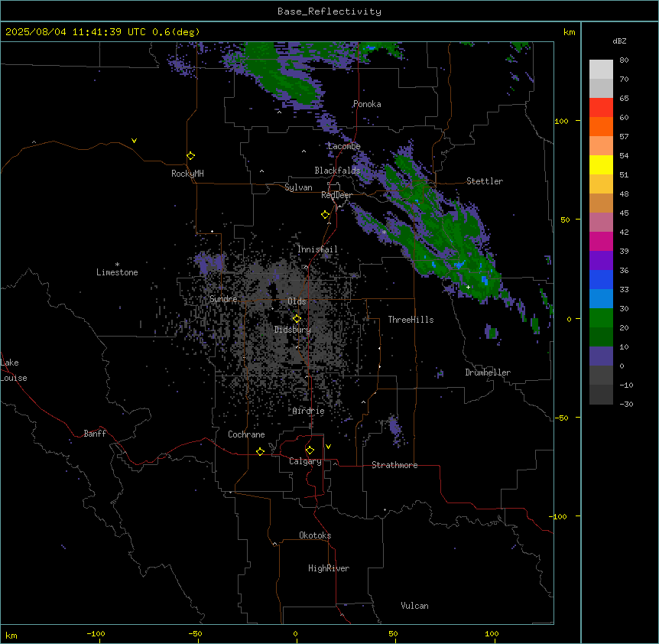Image resolution: width=659 pixels, height=644 pixels.
Task: Click the Drumheller city label
Action: 488,372
